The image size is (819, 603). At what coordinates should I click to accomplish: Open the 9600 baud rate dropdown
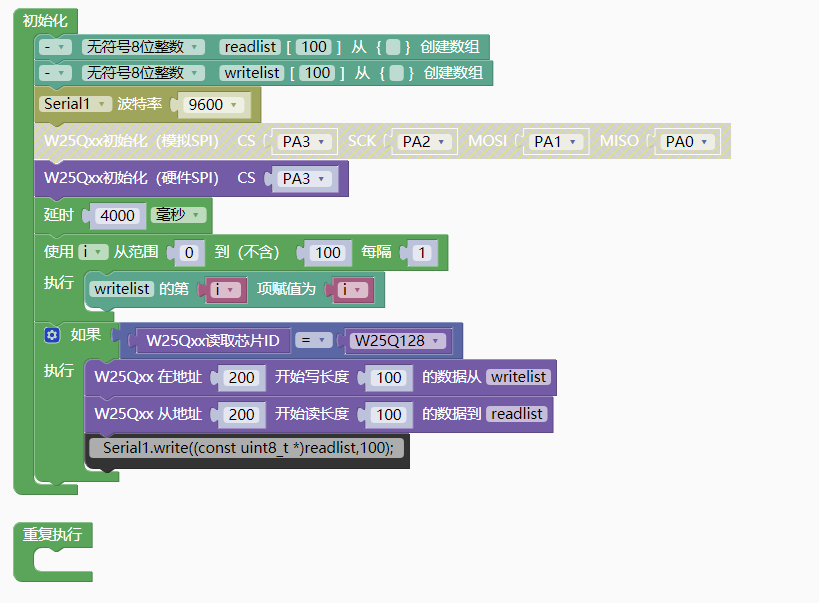coord(212,105)
